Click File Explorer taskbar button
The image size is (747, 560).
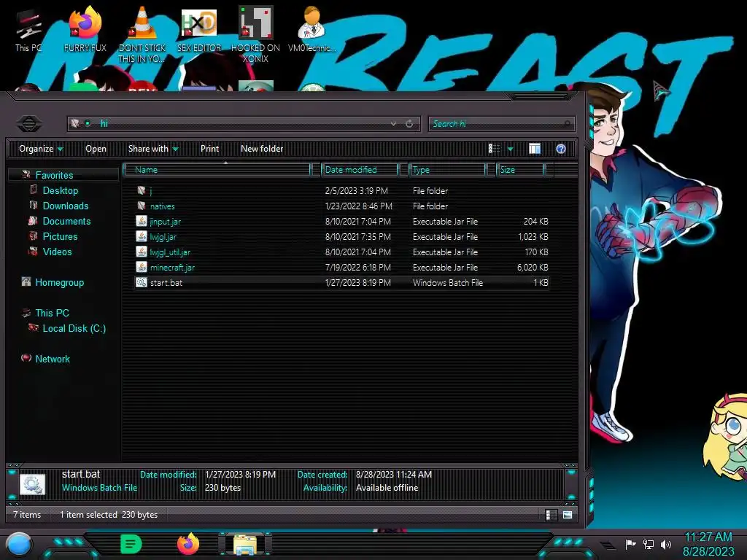(245, 544)
